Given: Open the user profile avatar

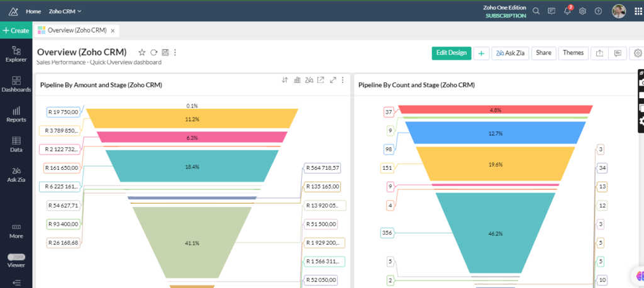Looking at the screenshot, I should (619, 11).
